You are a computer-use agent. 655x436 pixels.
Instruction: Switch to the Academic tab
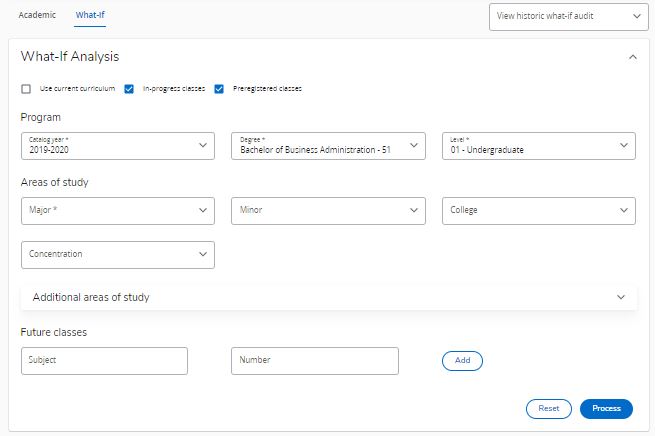click(x=37, y=15)
